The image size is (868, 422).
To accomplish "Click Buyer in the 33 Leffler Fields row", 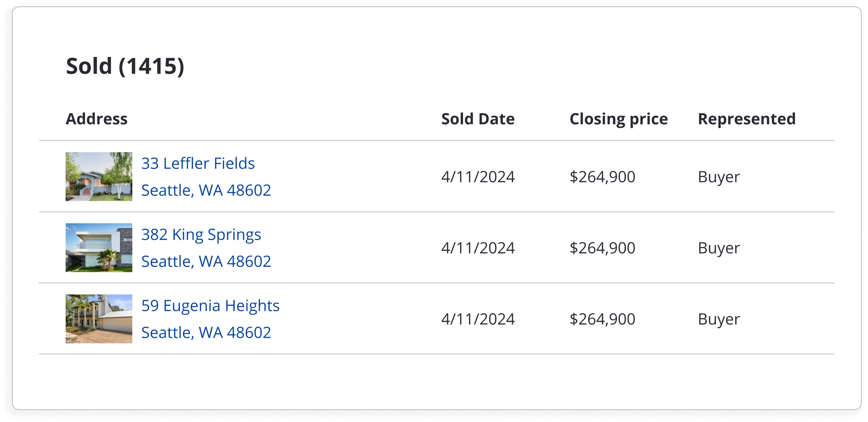I will [719, 177].
